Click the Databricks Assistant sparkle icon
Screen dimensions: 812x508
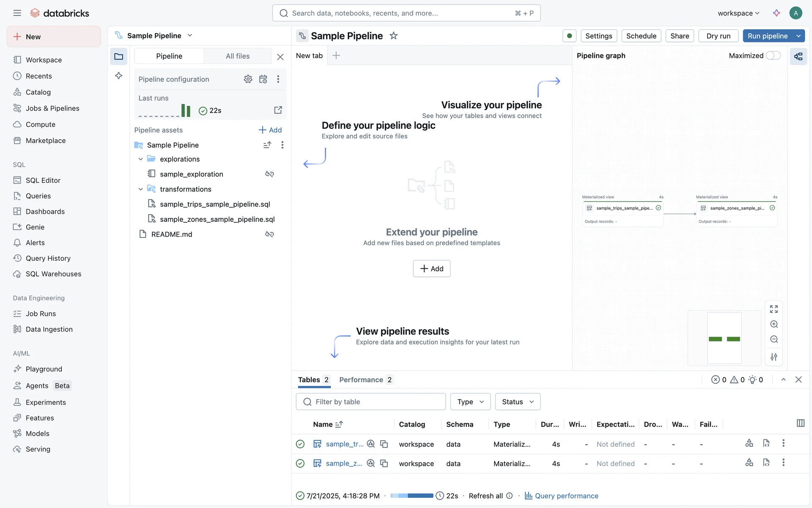point(776,13)
